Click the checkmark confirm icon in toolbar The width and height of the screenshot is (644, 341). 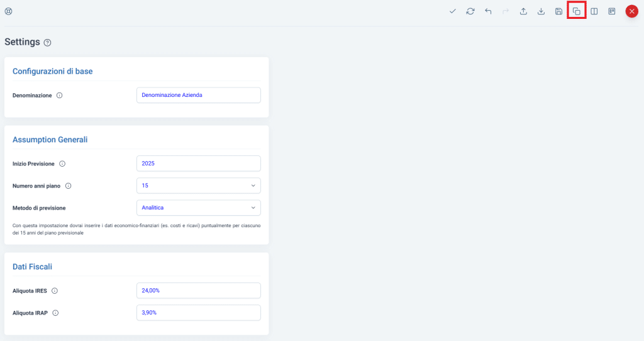tap(453, 11)
